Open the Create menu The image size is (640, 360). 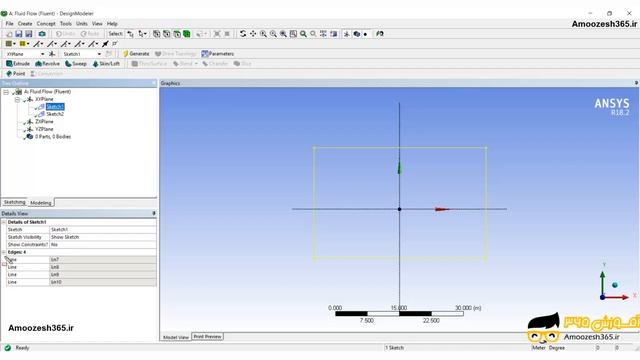click(25, 24)
